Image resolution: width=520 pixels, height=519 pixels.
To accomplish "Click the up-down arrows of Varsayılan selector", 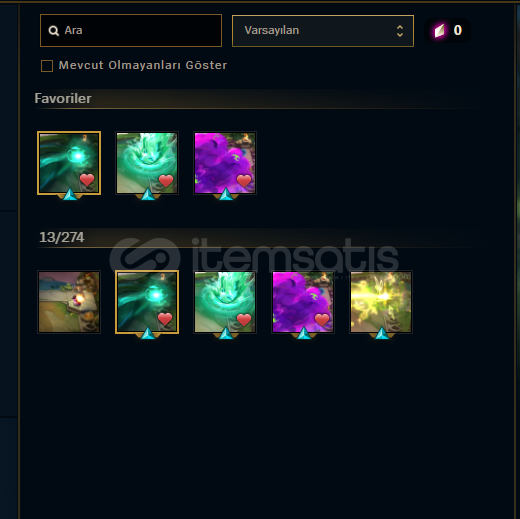I will [x=400, y=31].
